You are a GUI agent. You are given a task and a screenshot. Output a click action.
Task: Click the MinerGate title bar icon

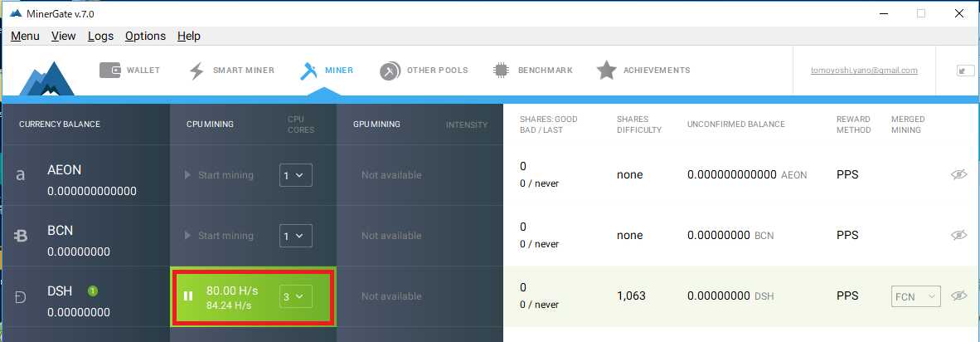click(16, 13)
